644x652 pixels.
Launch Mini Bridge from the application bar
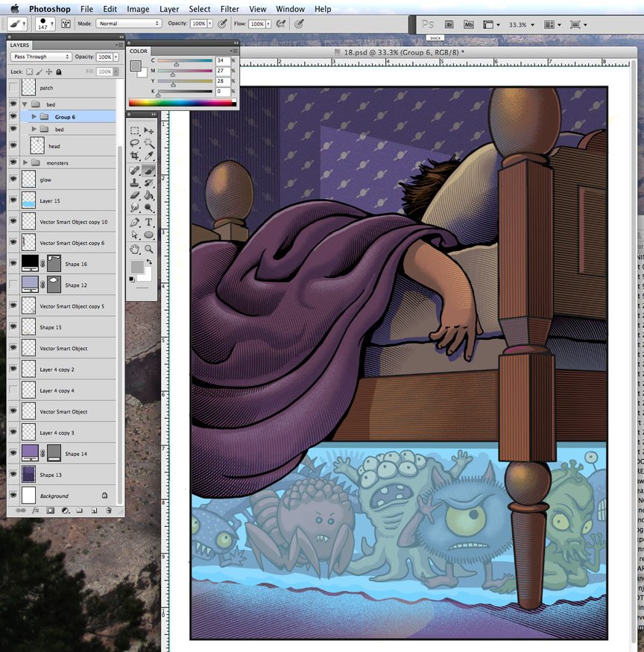[468, 25]
